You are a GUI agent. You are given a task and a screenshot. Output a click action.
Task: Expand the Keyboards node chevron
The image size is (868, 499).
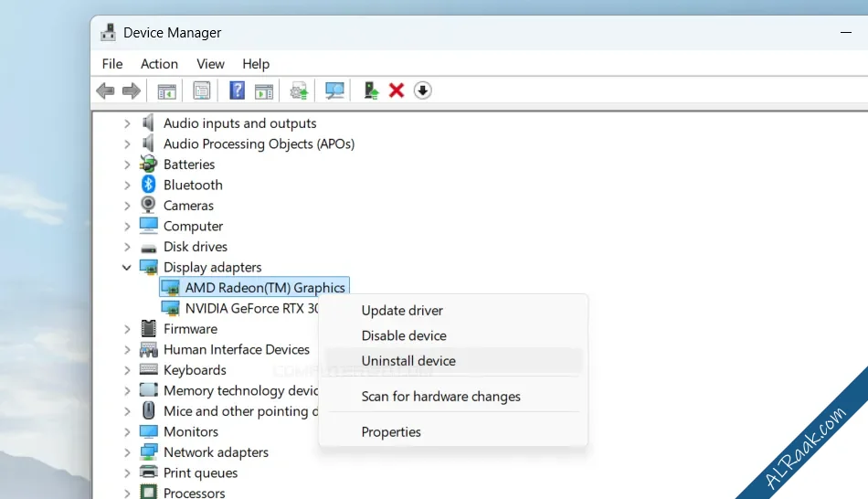[127, 370]
